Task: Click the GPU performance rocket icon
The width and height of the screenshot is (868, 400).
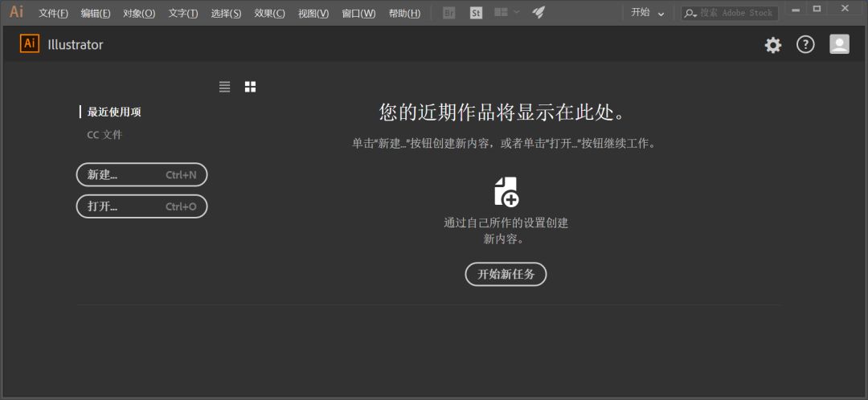Action: point(538,12)
